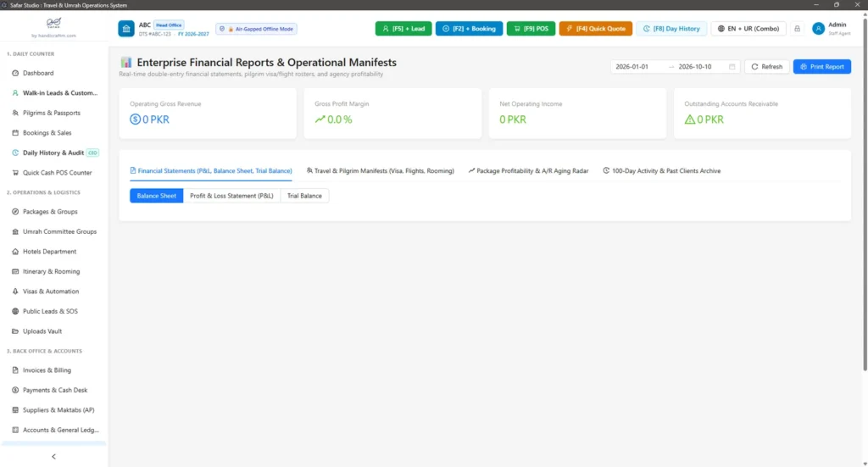868x467 pixels.
Task: Click the Gross Profit Margin value 0.0 %
Action: (339, 120)
